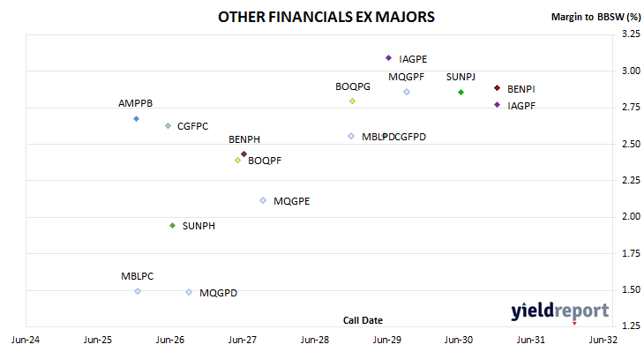Click the 3.00 y-axis tick label
Screen dimensions: 644x352
631,71
